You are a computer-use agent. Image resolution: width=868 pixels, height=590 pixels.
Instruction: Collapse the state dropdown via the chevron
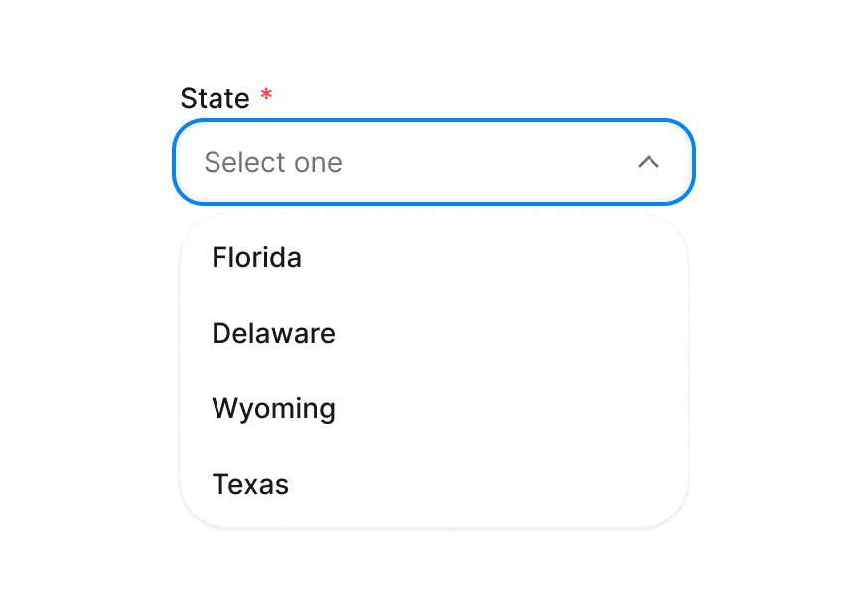click(649, 162)
